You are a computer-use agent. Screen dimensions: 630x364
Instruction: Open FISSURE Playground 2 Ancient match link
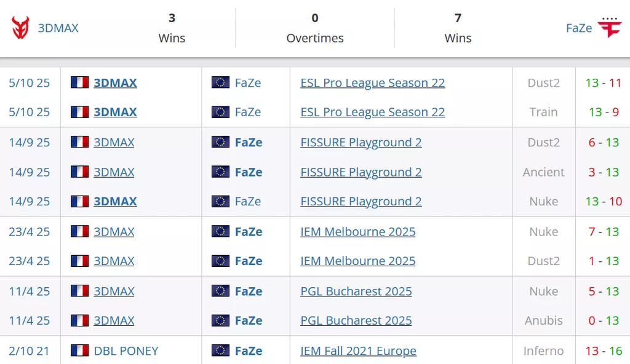click(x=361, y=172)
